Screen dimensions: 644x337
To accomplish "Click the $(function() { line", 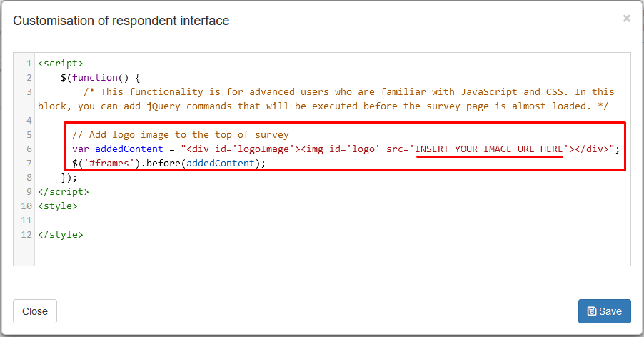I will coord(100,78).
